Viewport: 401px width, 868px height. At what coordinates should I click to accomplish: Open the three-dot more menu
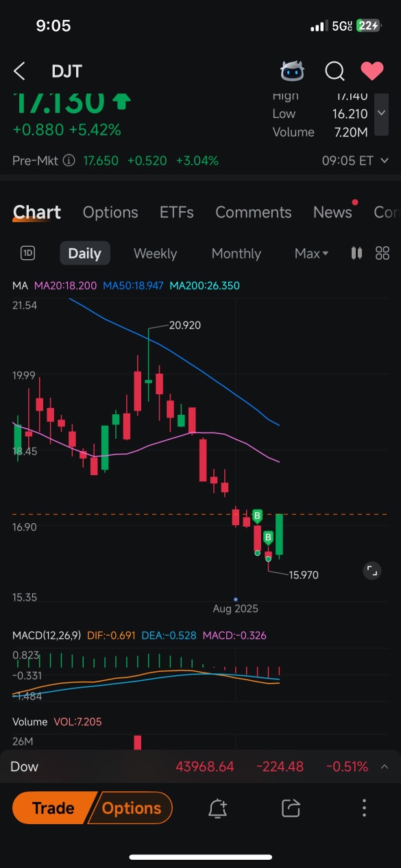pos(364,808)
